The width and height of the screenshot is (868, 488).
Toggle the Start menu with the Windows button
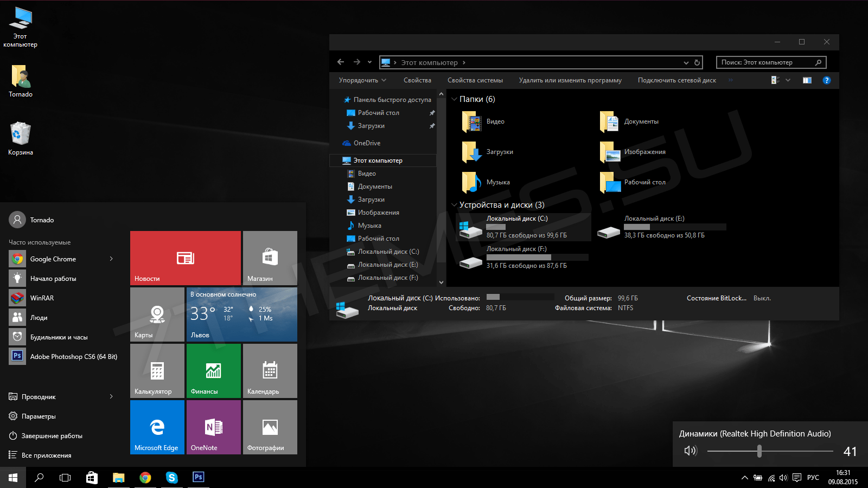click(13, 478)
